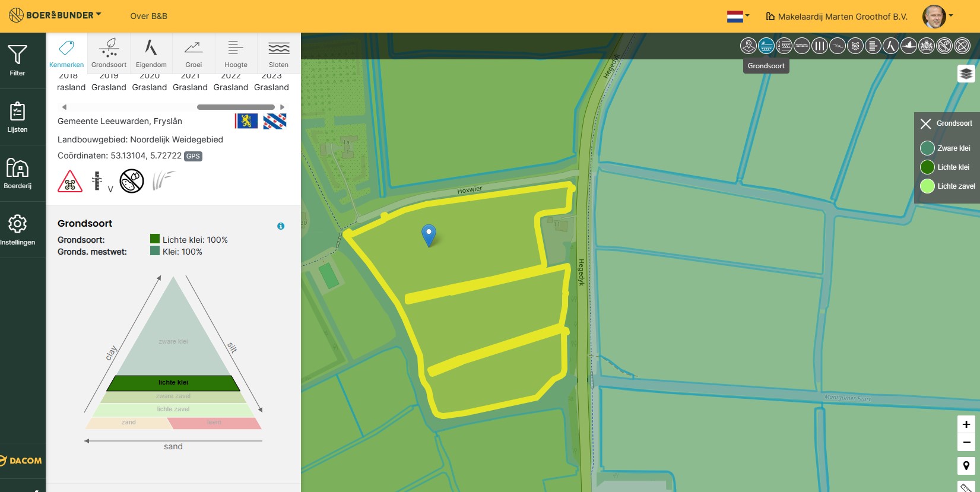Toggle the royal crest map layer

click(927, 46)
